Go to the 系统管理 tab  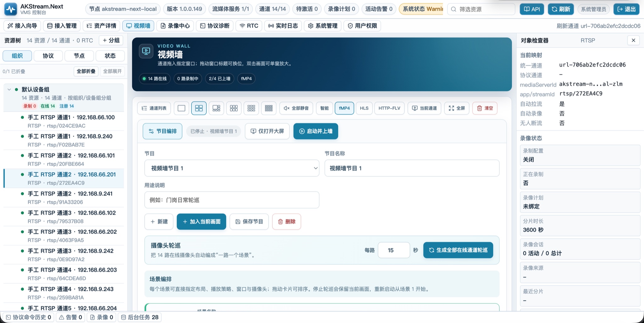[323, 26]
